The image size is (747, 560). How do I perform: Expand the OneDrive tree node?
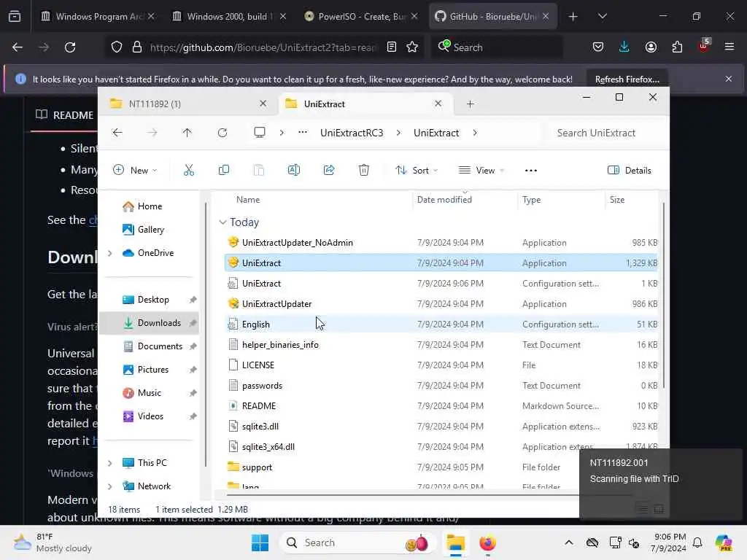pyautogui.click(x=110, y=253)
